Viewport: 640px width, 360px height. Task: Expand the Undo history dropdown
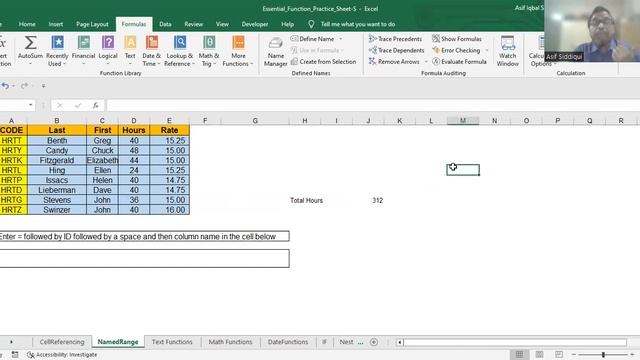click(x=13, y=86)
